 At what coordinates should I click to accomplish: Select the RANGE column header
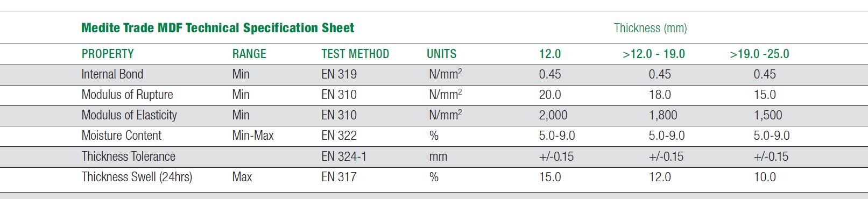pos(249,54)
